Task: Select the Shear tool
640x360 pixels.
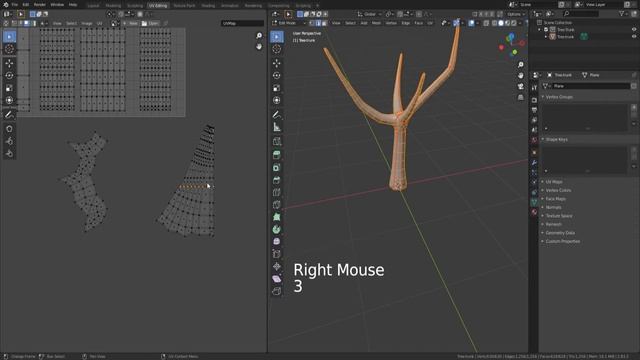Action: pos(277,278)
